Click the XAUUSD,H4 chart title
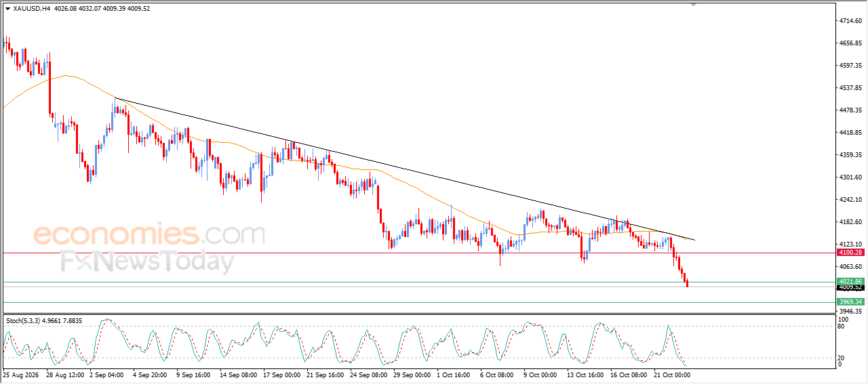868x384 pixels. click(x=31, y=9)
